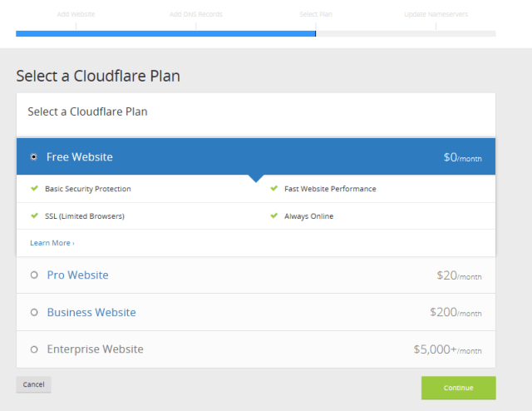Open the Learn More link
532x411 pixels.
(52, 243)
